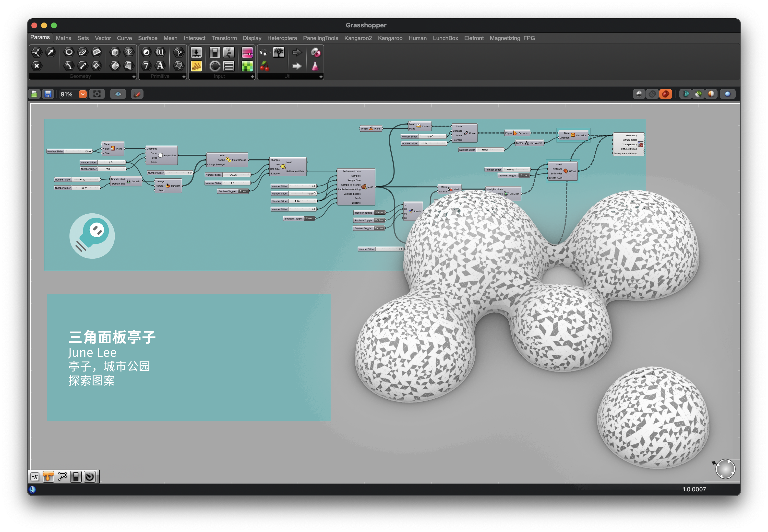Select the Text 'A' primitive icon
The height and width of the screenshot is (532, 768).
(160, 66)
